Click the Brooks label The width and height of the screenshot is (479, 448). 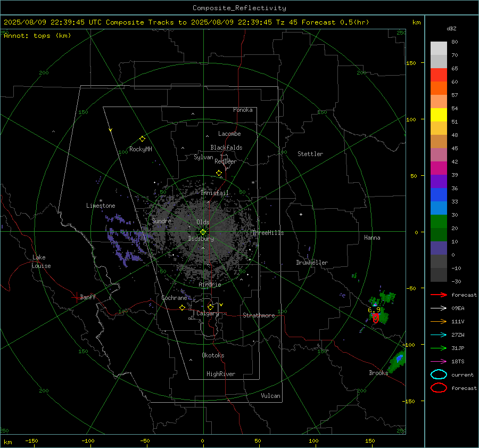[378, 373]
